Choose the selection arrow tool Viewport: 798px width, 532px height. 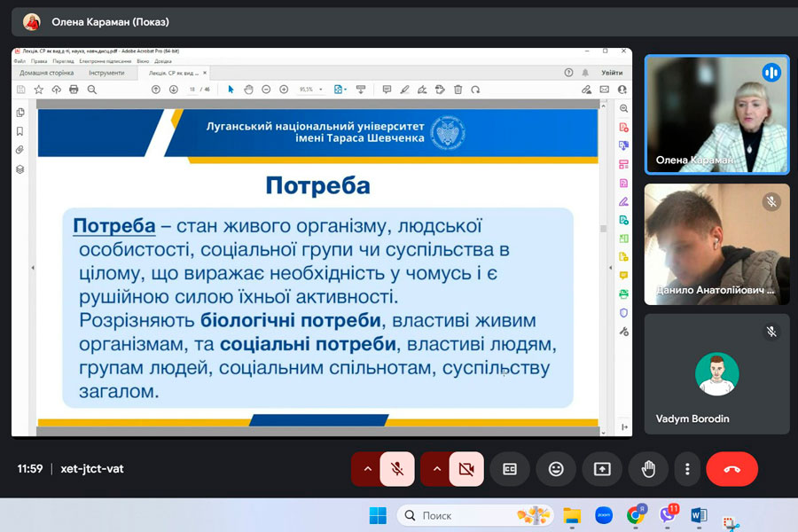pos(231,90)
